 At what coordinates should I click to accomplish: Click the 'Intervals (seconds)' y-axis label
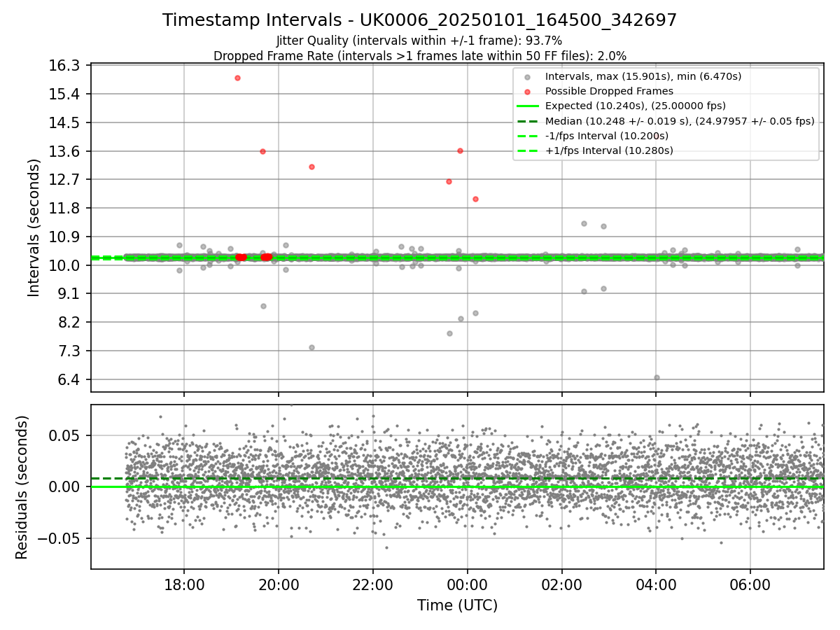34,227
